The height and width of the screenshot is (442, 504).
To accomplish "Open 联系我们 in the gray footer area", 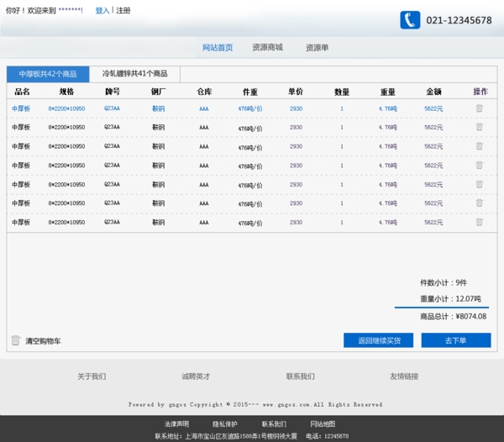I will pyautogui.click(x=300, y=376).
